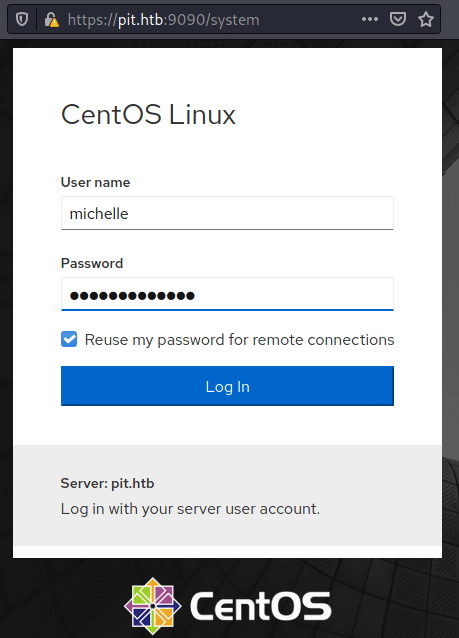Click the "Server: pit.htb" text
The height and width of the screenshot is (638, 459).
pos(107,483)
